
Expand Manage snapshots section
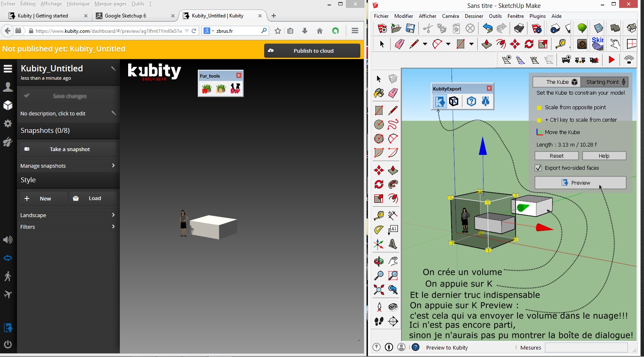coord(68,166)
